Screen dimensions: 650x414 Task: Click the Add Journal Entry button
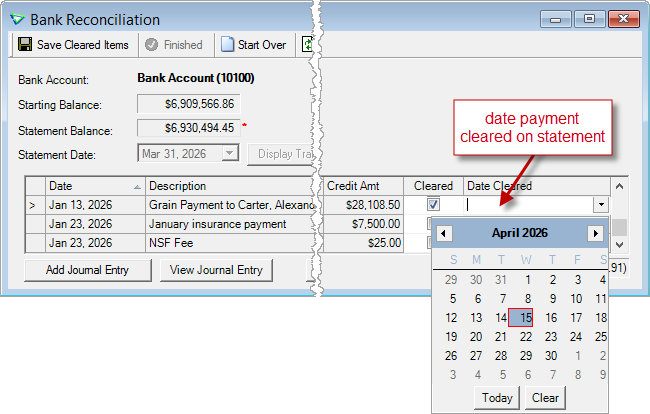point(87,270)
